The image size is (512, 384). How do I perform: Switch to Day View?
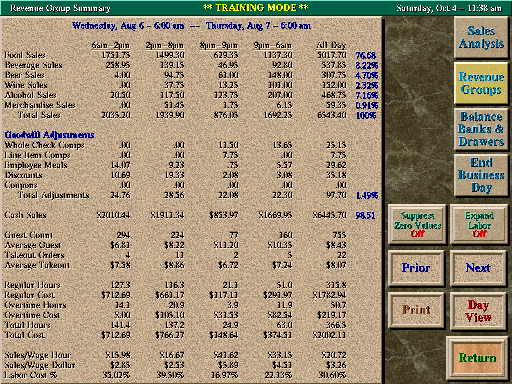[478, 311]
